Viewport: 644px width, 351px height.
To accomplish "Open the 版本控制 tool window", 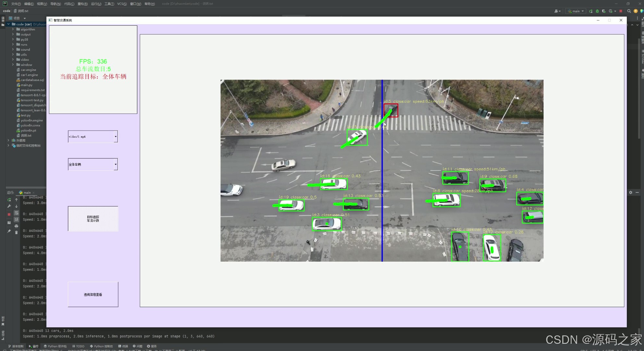I will 16,346.
